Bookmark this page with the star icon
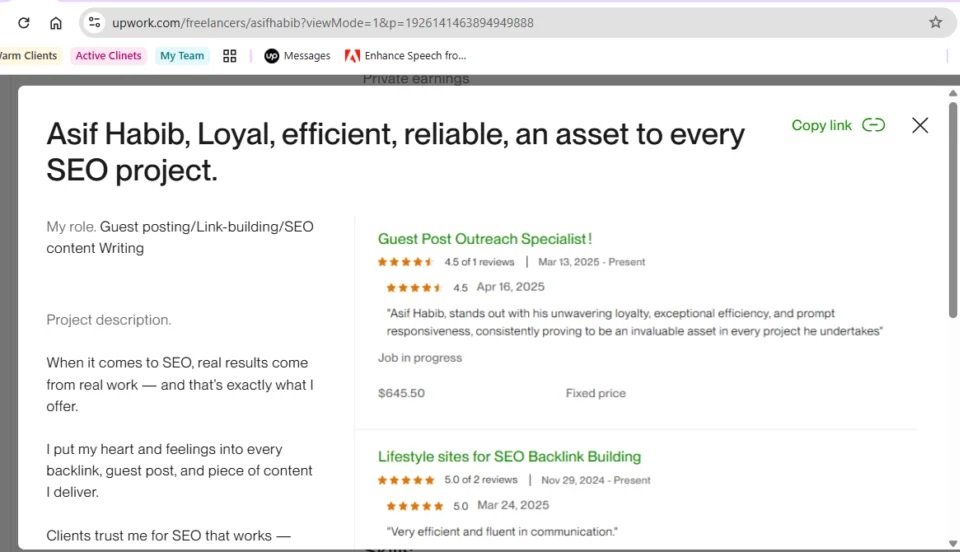 [x=936, y=23]
